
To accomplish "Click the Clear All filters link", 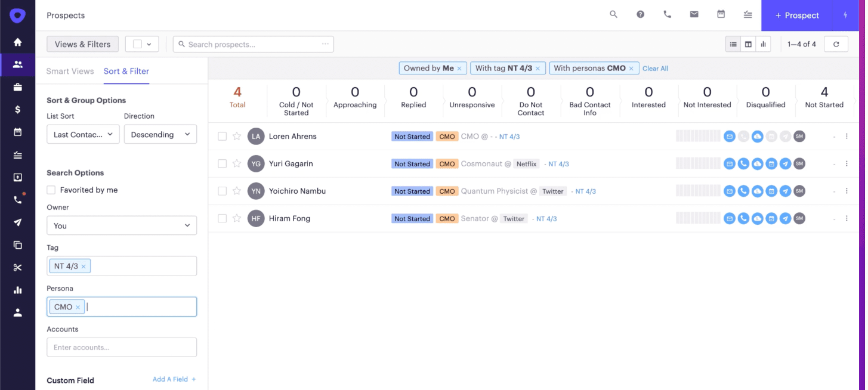I will 655,68.
